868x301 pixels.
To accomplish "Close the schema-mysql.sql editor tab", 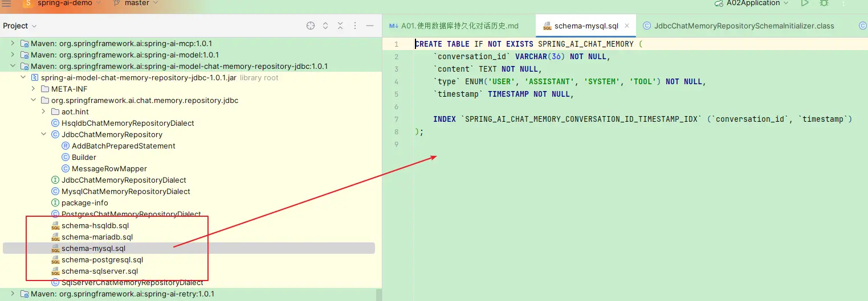I will tap(627, 26).
